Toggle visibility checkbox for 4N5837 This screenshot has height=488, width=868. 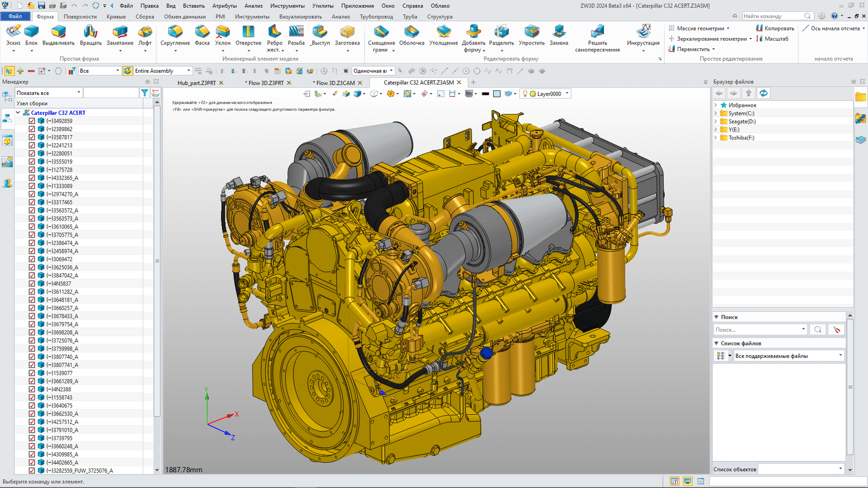click(32, 284)
